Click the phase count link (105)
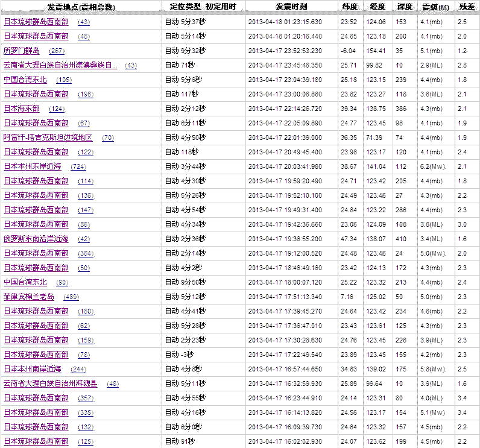Viewport: 480px width, 448px height. coord(64,80)
